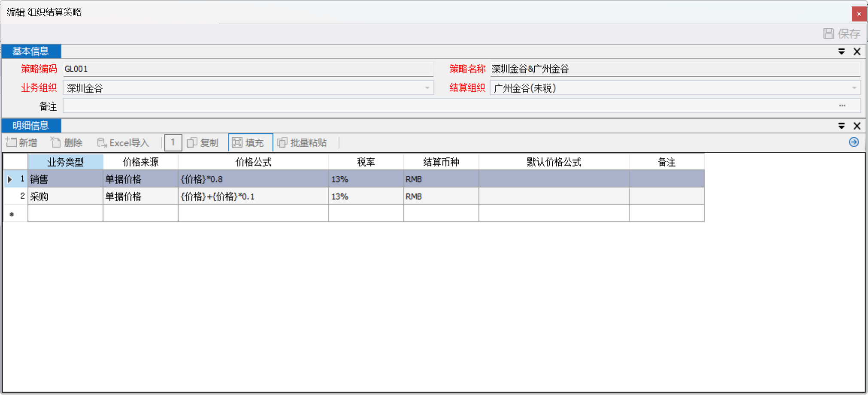Expand the 业务组织 dropdown
This screenshot has width=868, height=395.
[427, 88]
